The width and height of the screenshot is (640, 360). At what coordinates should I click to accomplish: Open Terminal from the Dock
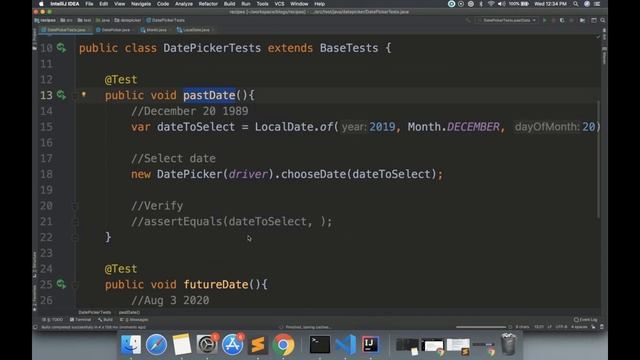pyautogui.click(x=320, y=344)
